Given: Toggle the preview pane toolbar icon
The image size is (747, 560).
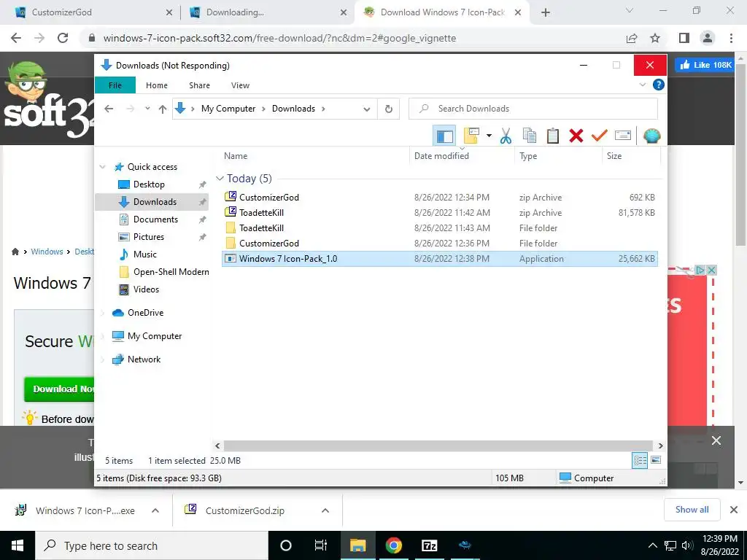Looking at the screenshot, I should click(444, 136).
